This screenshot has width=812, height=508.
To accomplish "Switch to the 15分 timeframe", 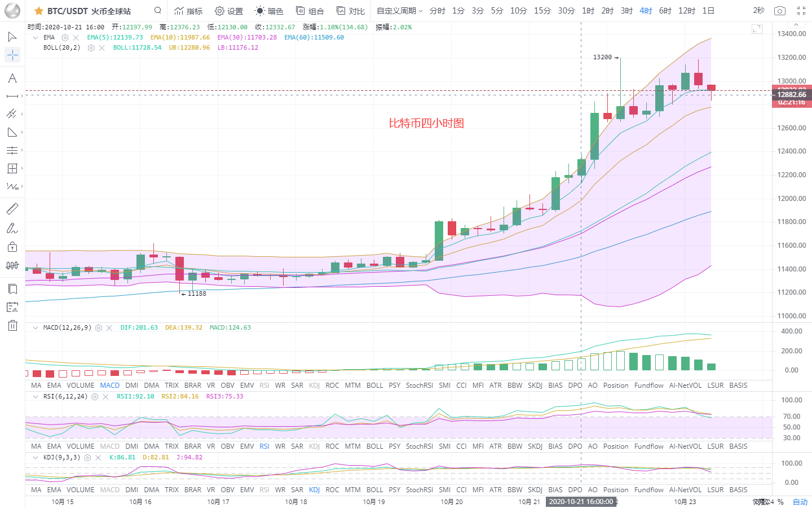I will point(542,11).
